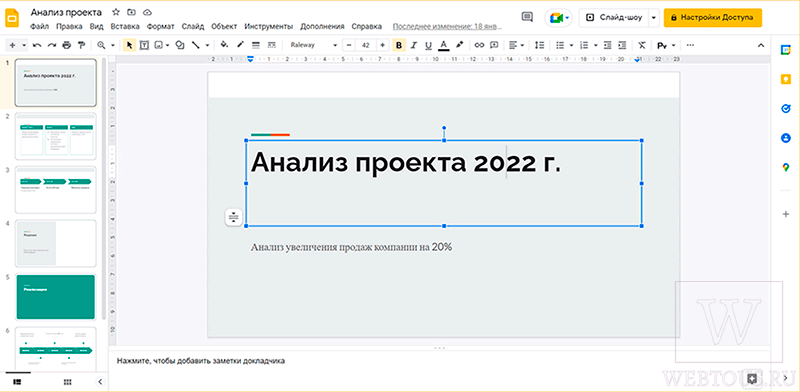The width and height of the screenshot is (800, 392).
Task: Open the border dash style options
Action: (272, 45)
